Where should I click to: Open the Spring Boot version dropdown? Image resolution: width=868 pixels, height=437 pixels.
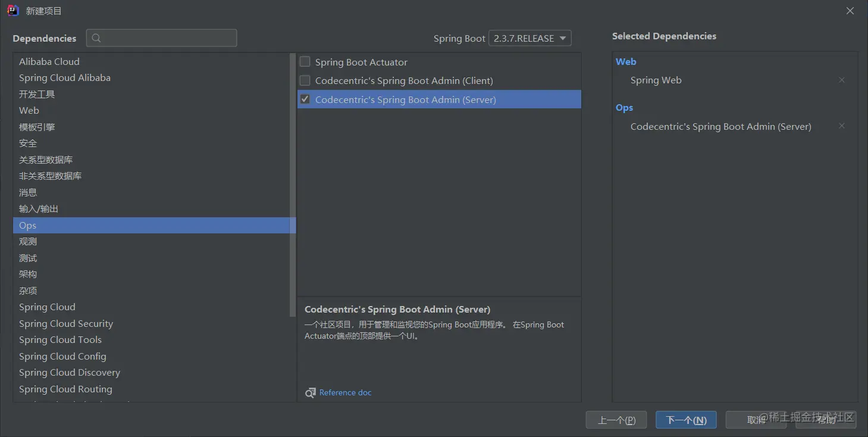coord(530,38)
